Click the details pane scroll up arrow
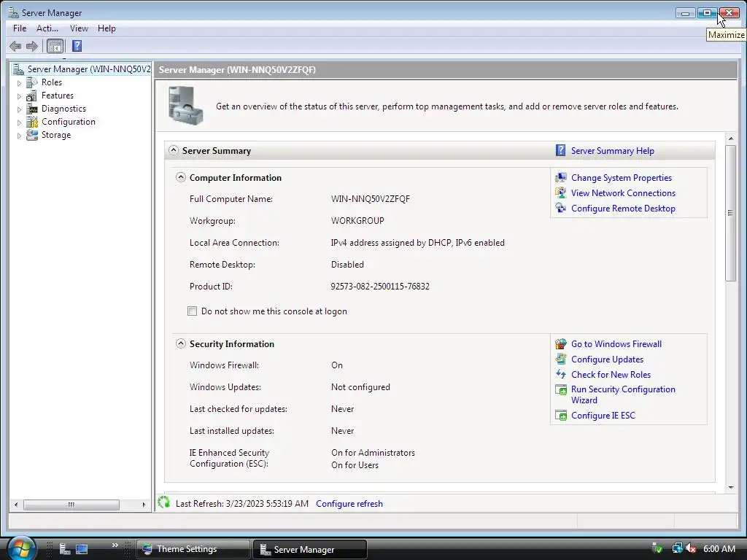 731,139
